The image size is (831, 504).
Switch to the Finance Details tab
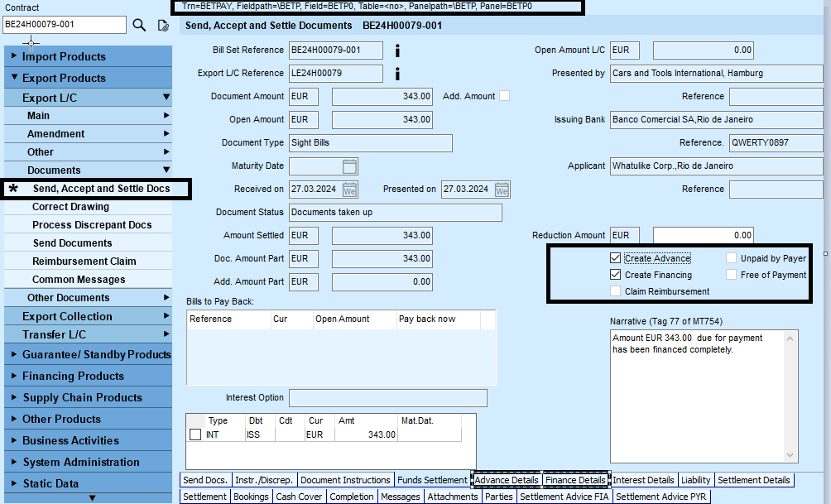click(575, 480)
